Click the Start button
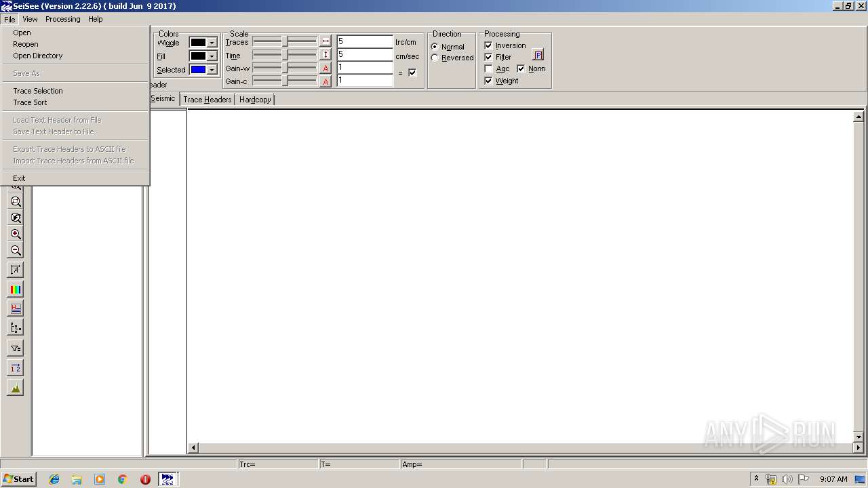Viewport: 868px width, 488px height. coord(18,479)
